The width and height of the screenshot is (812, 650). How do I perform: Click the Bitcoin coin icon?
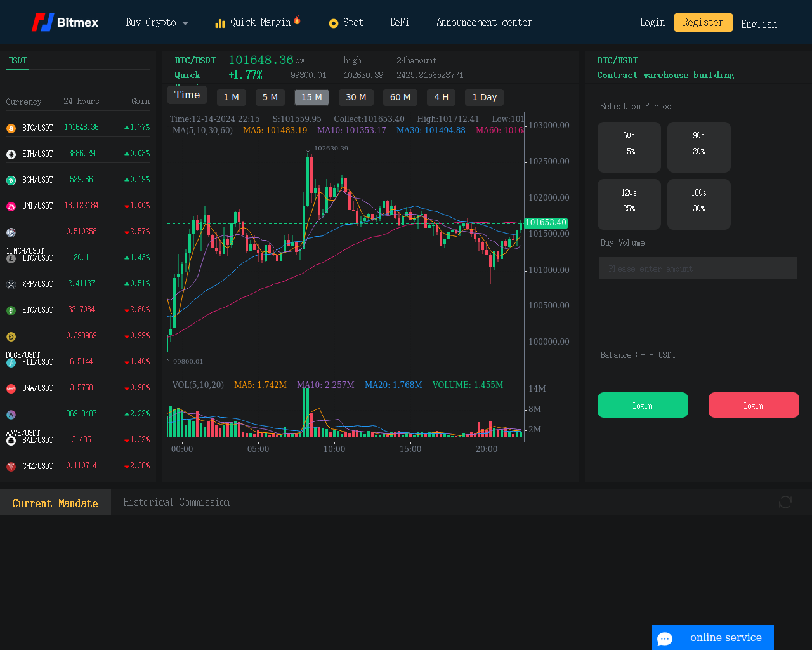click(x=11, y=128)
